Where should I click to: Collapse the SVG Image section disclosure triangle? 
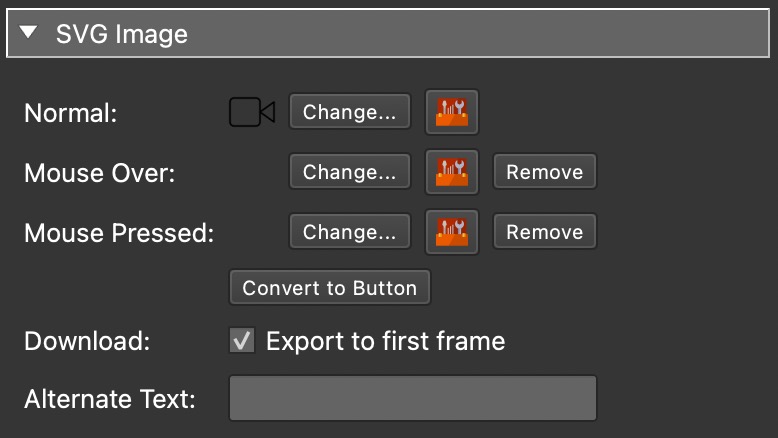point(28,34)
